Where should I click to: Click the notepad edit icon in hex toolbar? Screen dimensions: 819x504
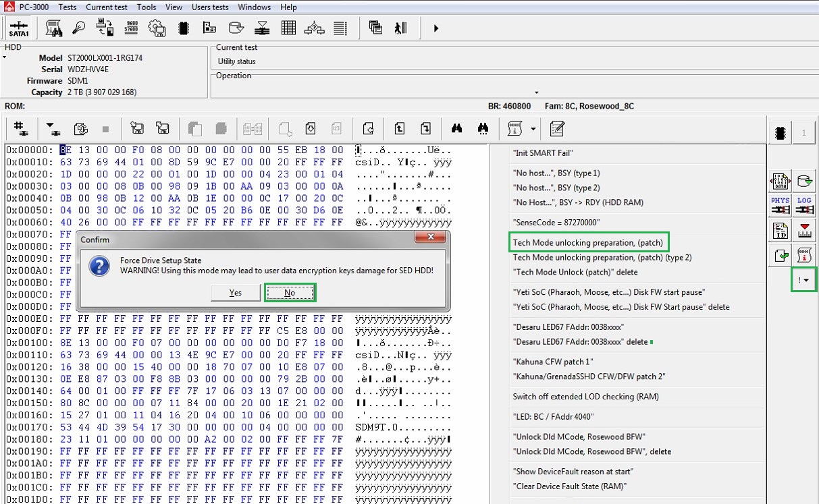557,128
